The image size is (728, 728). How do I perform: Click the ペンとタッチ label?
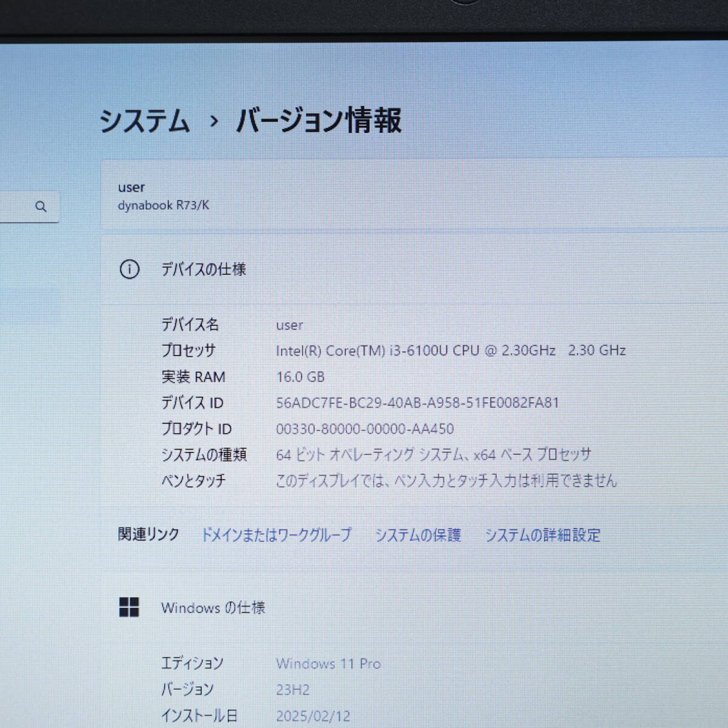(x=193, y=480)
